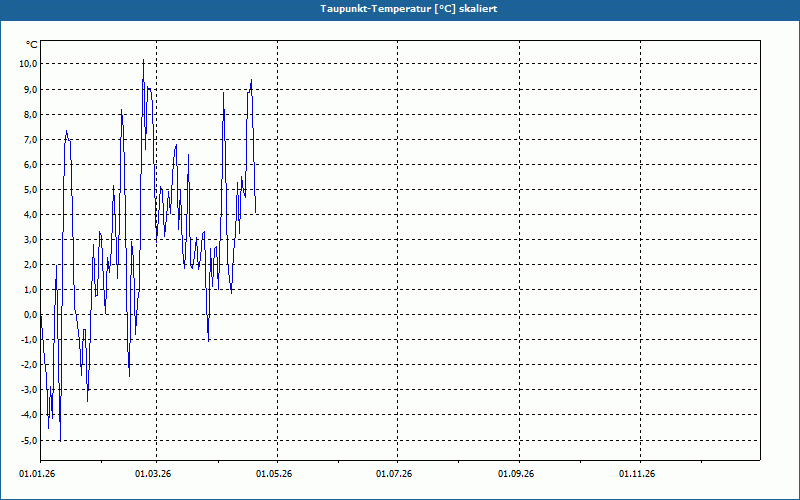Click the °C unit label above y-axis
800x500 pixels.
point(31,45)
